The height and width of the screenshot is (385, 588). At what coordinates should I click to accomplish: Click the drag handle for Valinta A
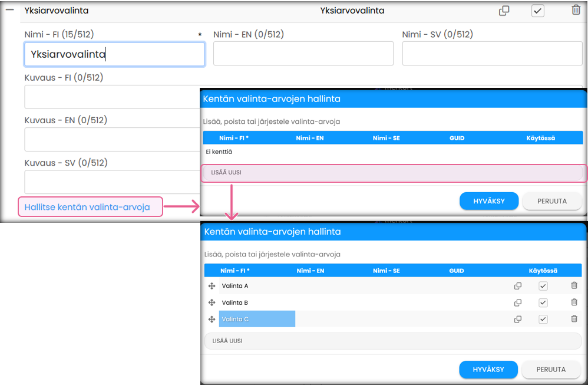(x=212, y=286)
